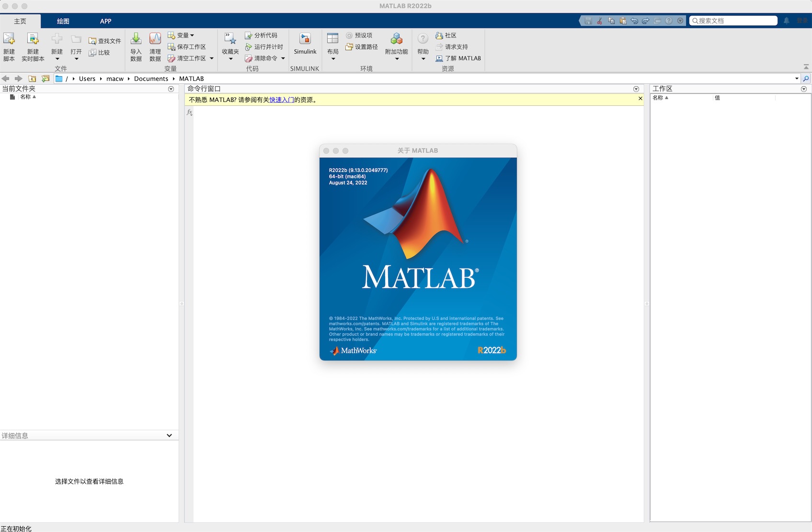812x532 pixels.
Task: Open 当前文件夹 panel actions menu
Action: pos(171,89)
